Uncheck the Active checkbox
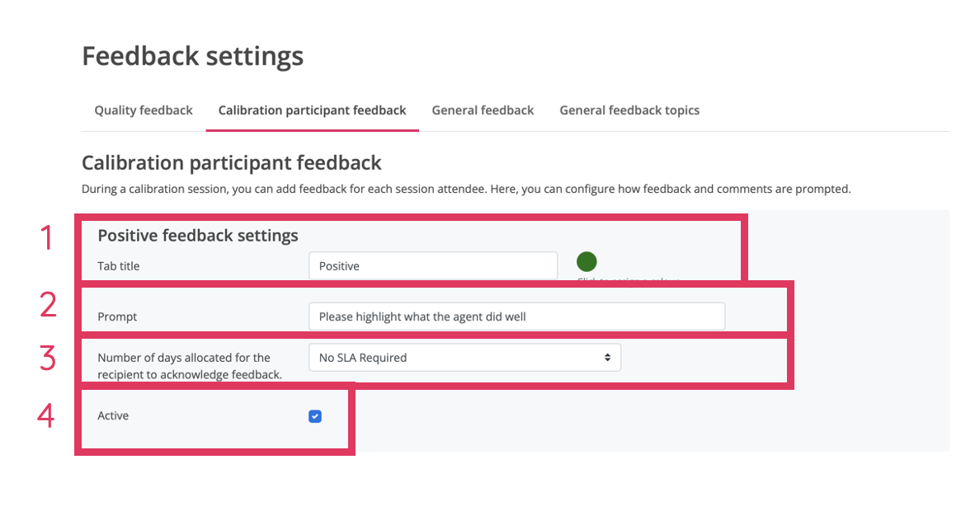Image resolution: width=980 pixels, height=511 pixels. pos(315,416)
